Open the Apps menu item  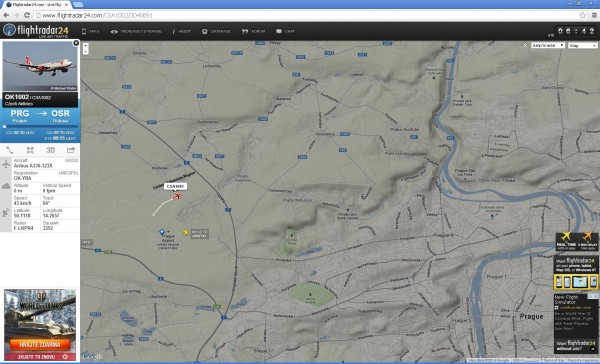90,31
